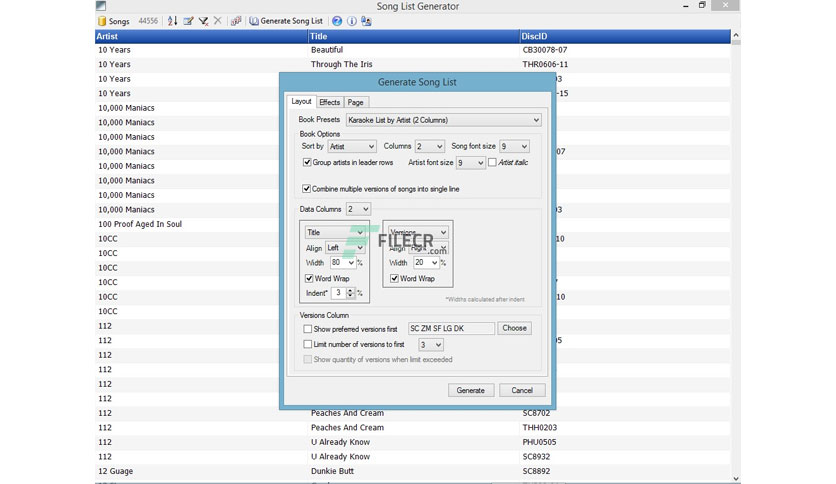Viewport: 836px width, 484px height.
Task: Click the DiscID 'THR0606-11'
Action: pyautogui.click(x=545, y=64)
